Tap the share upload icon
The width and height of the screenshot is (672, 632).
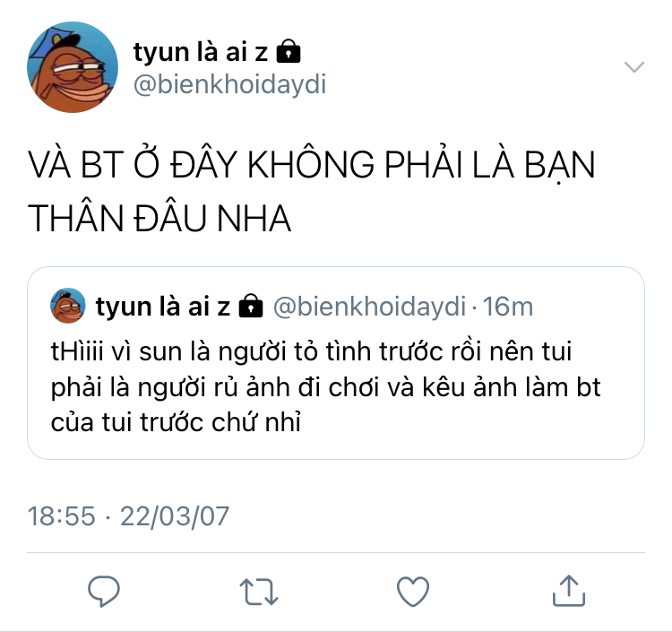pyautogui.click(x=569, y=591)
